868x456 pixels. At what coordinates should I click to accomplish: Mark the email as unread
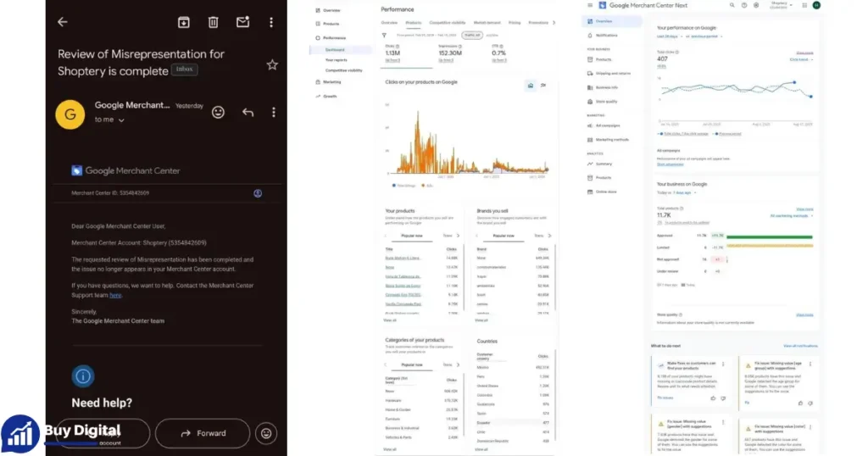[242, 22]
